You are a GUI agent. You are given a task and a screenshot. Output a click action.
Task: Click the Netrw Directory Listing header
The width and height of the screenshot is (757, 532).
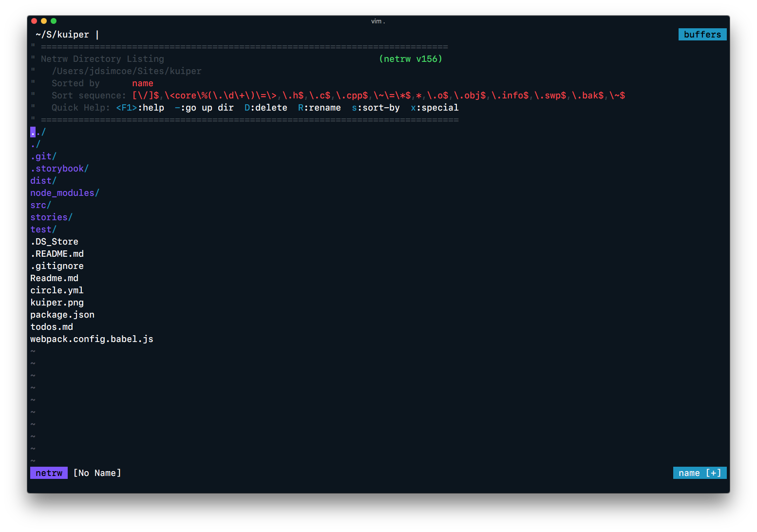click(x=102, y=59)
